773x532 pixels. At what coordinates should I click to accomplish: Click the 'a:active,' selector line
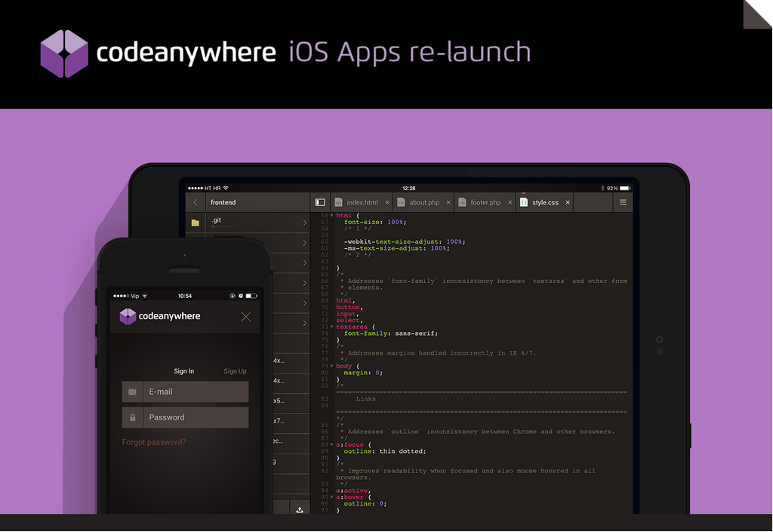point(353,490)
